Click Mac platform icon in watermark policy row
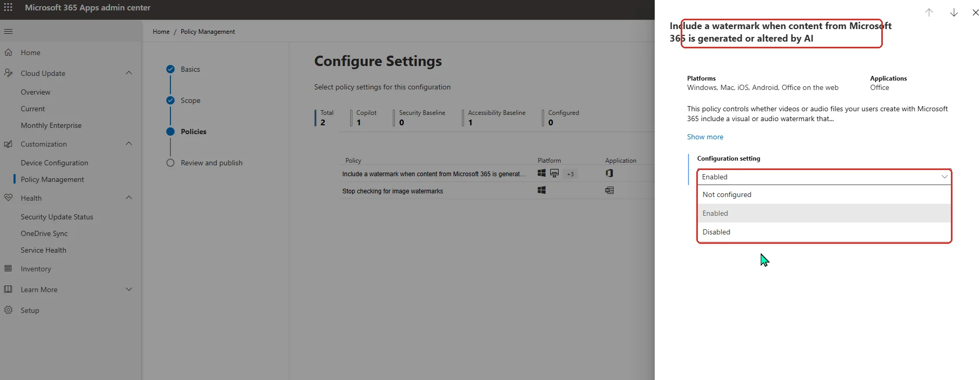This screenshot has width=980, height=380. point(554,173)
